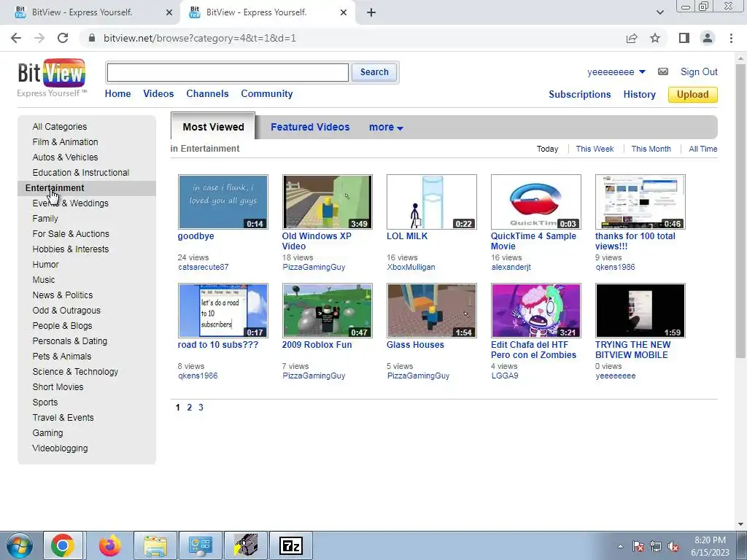The width and height of the screenshot is (747, 560).
Task: Open the Channels navigation item
Action: [x=207, y=94]
